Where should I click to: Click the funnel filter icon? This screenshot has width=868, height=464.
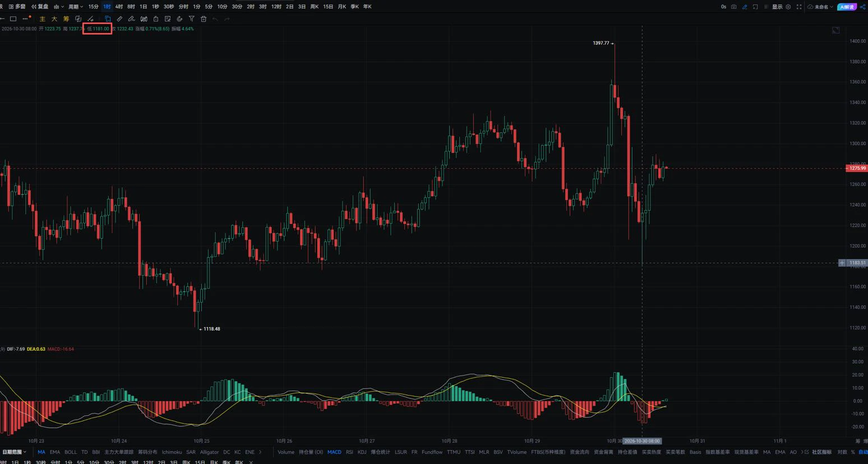coord(191,19)
